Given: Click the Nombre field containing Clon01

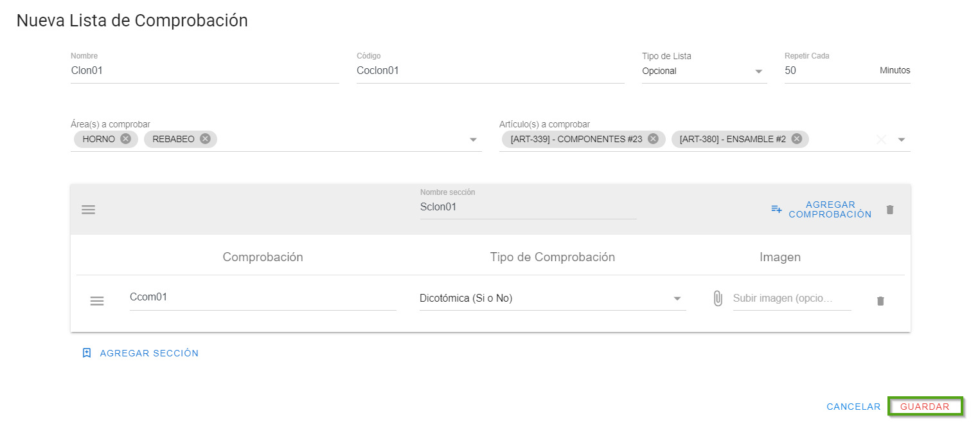Looking at the screenshot, I should coord(204,71).
